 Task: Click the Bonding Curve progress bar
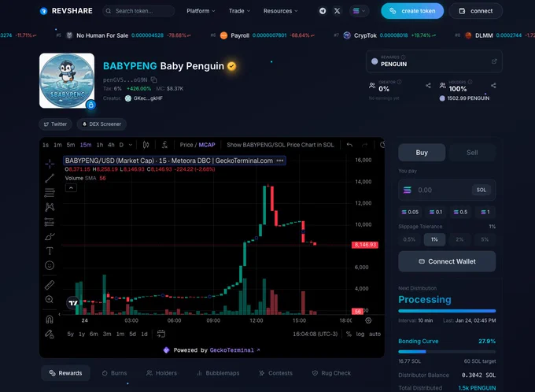pyautogui.click(x=447, y=351)
